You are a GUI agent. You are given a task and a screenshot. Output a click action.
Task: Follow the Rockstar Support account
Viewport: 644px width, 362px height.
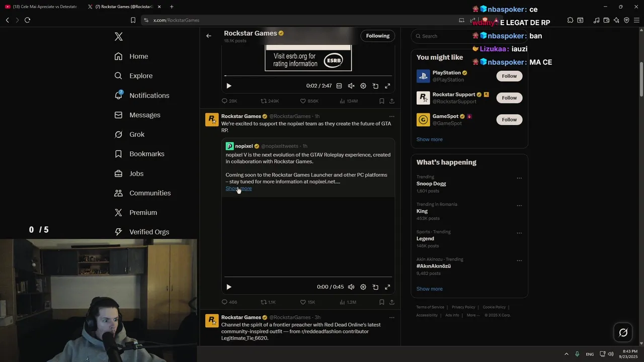click(x=509, y=98)
